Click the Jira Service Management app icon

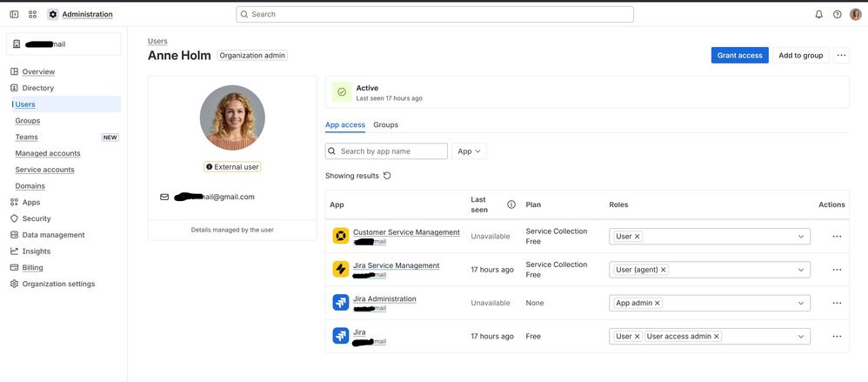point(340,270)
